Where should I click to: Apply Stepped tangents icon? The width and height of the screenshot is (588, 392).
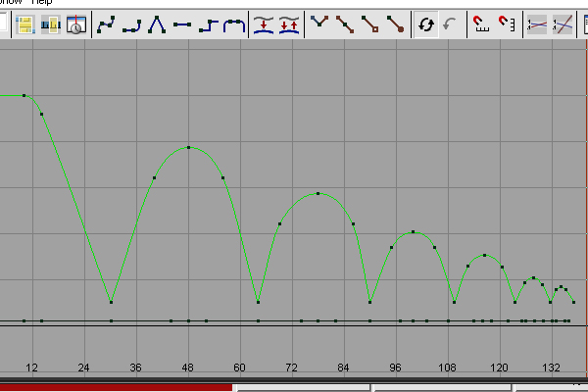coord(209,24)
